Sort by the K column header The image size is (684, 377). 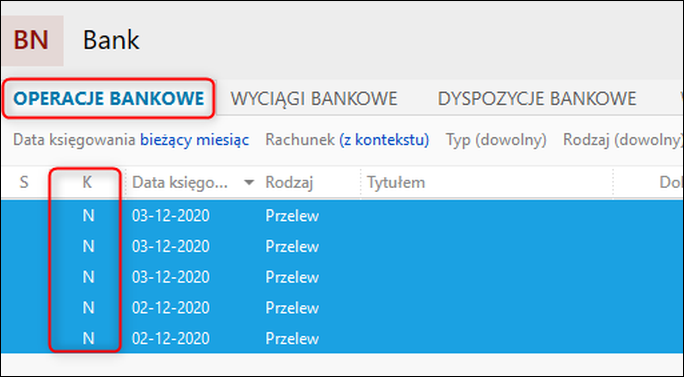point(87,182)
